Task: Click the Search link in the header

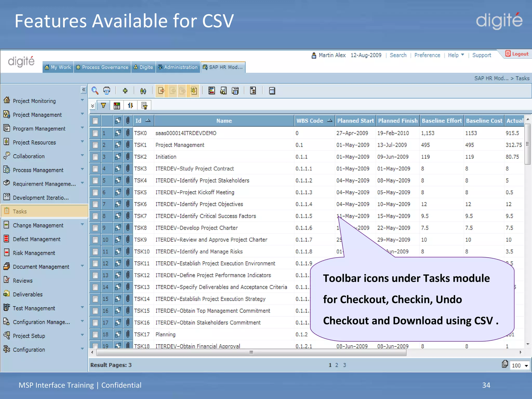Action: [398, 55]
